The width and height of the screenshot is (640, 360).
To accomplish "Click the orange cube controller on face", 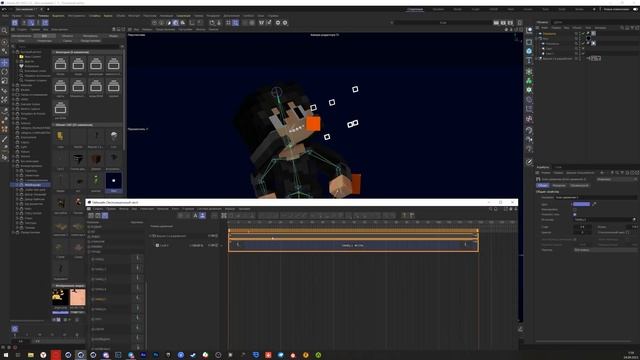I will pyautogui.click(x=313, y=124).
